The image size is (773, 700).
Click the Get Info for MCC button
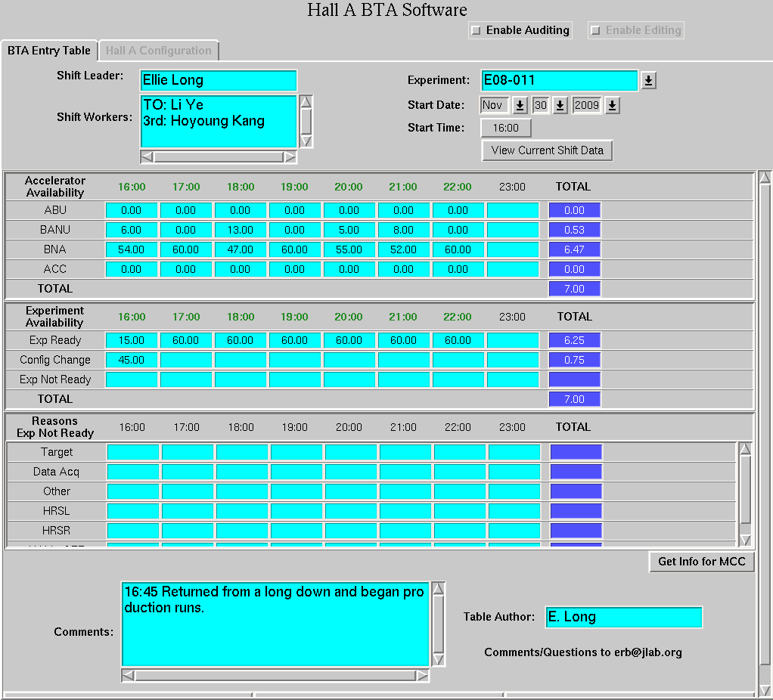coord(701,562)
